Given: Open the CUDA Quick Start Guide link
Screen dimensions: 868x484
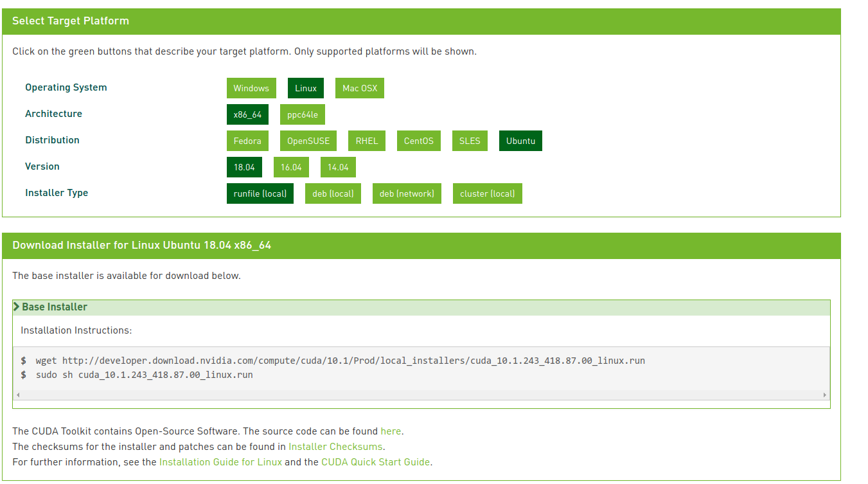Looking at the screenshot, I should [x=376, y=462].
